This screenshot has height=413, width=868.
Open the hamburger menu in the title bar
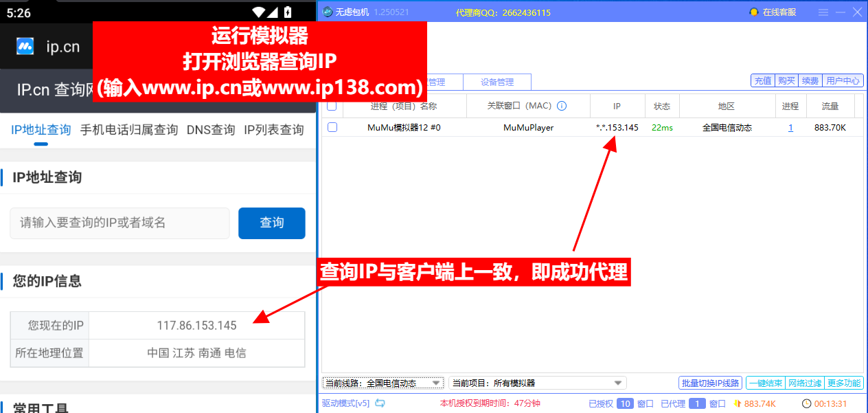click(x=823, y=12)
